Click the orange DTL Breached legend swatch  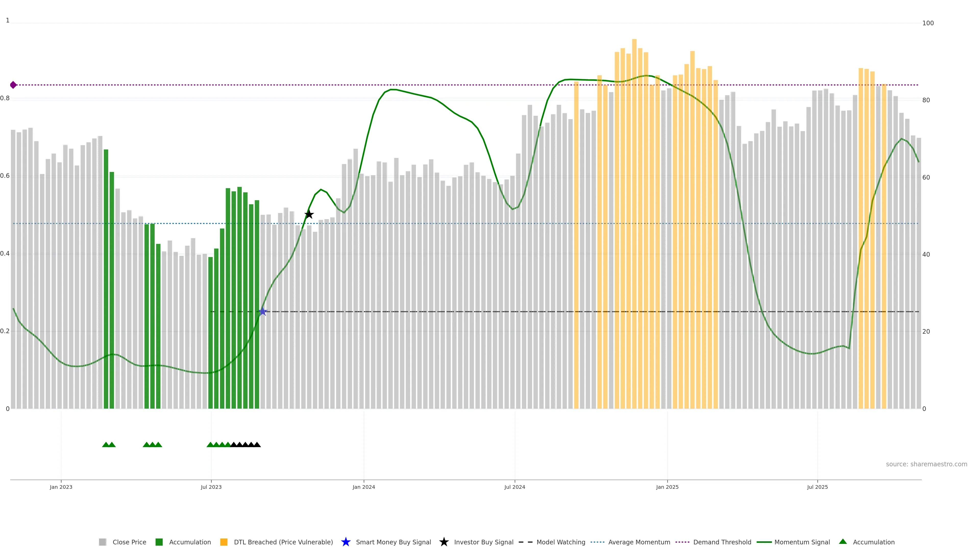click(x=224, y=542)
